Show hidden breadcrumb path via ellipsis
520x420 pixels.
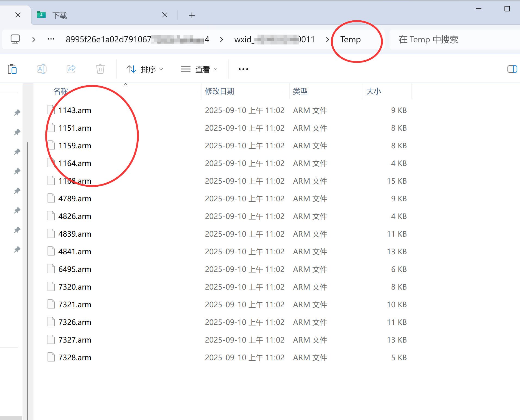coord(51,39)
